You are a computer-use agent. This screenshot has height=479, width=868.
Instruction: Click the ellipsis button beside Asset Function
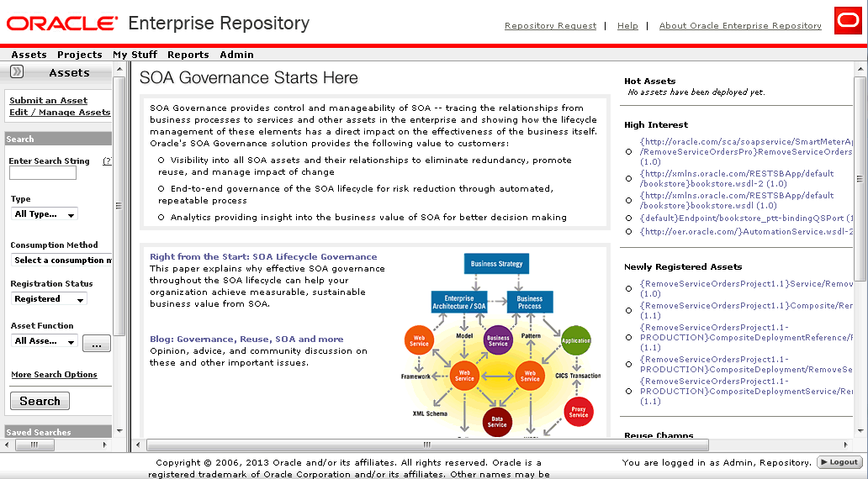[97, 344]
